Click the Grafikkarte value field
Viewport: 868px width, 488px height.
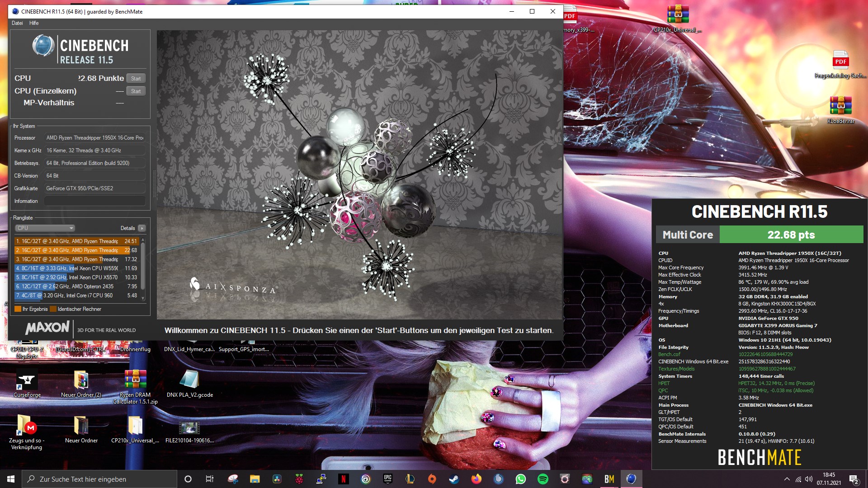point(95,188)
